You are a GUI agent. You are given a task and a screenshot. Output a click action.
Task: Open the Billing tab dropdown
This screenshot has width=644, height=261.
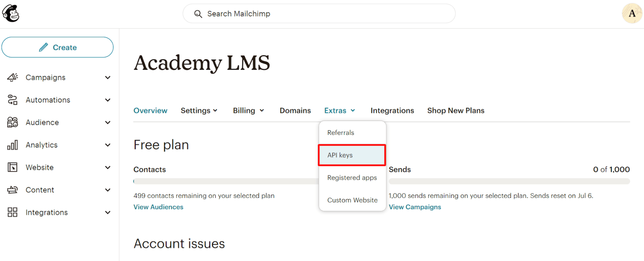(248, 110)
